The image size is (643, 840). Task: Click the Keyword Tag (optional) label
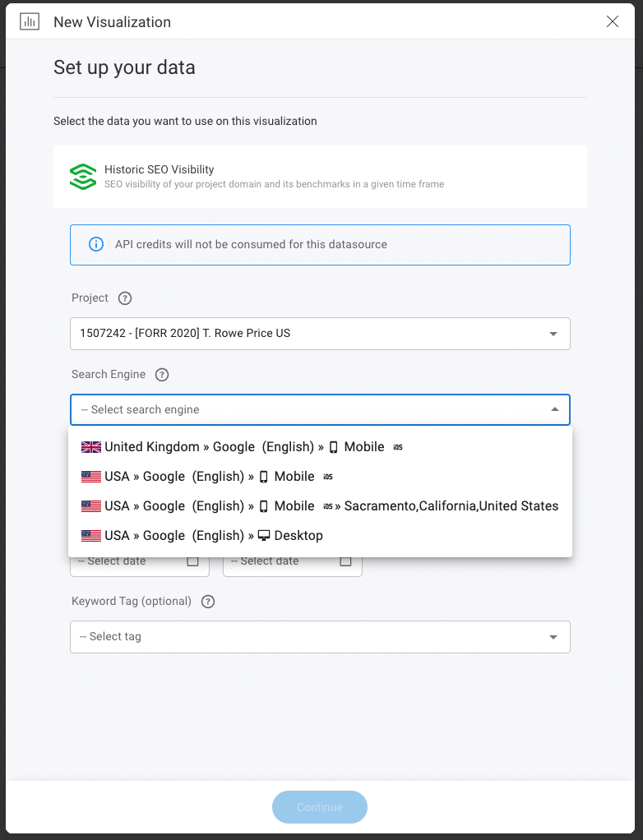pyautogui.click(x=132, y=601)
